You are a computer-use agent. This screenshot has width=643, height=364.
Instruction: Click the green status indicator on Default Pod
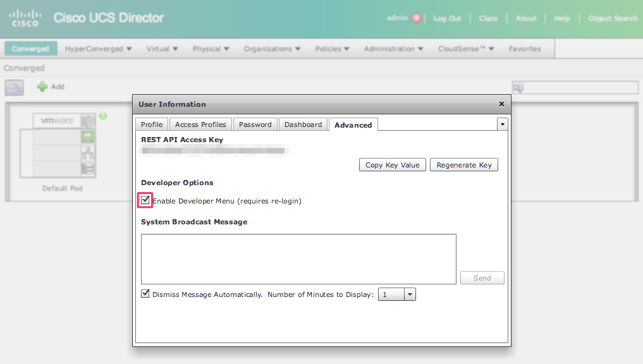coord(103,116)
